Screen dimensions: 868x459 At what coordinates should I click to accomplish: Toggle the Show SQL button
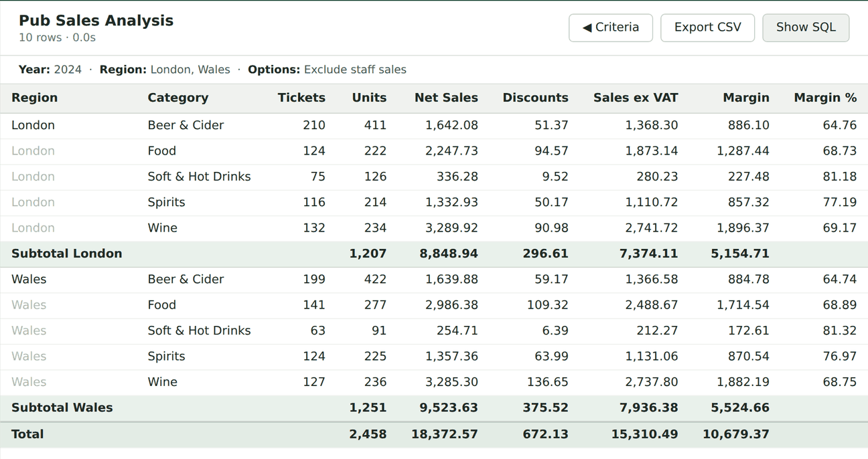coord(806,27)
